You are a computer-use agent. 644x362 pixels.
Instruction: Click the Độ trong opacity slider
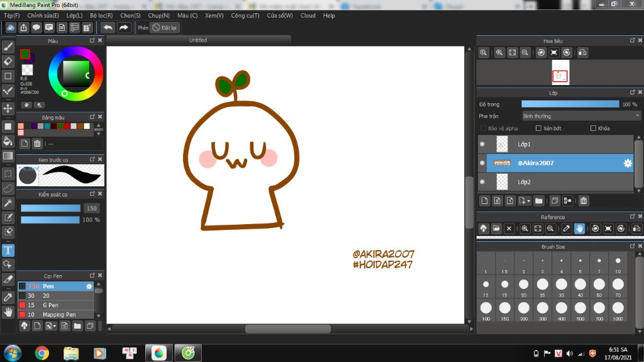pyautogui.click(x=570, y=104)
